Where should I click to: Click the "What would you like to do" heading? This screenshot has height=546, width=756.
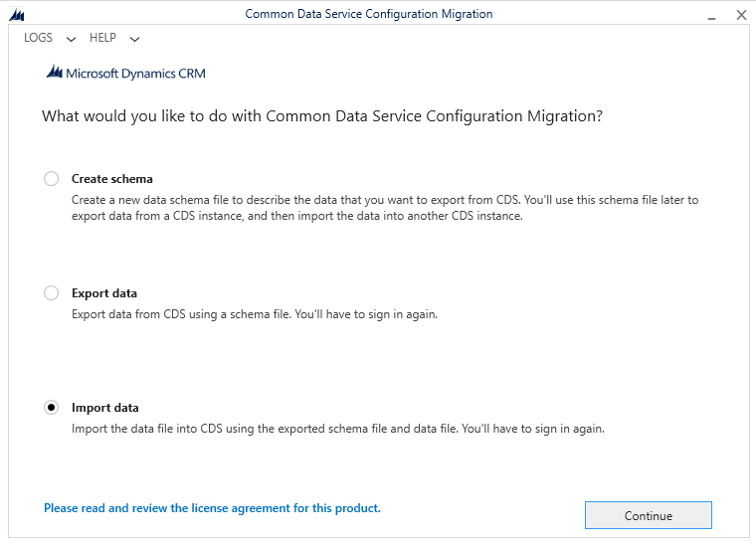(322, 116)
